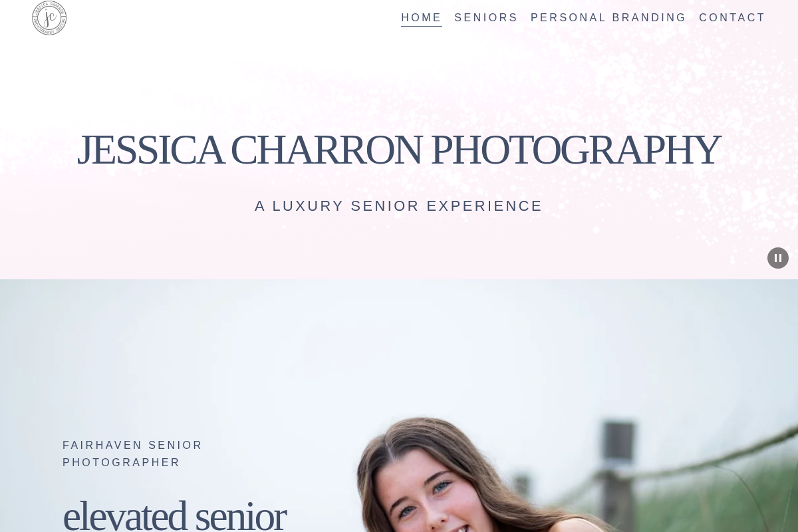Pause the banner background animation
This screenshot has height=532, width=798.
[778, 258]
